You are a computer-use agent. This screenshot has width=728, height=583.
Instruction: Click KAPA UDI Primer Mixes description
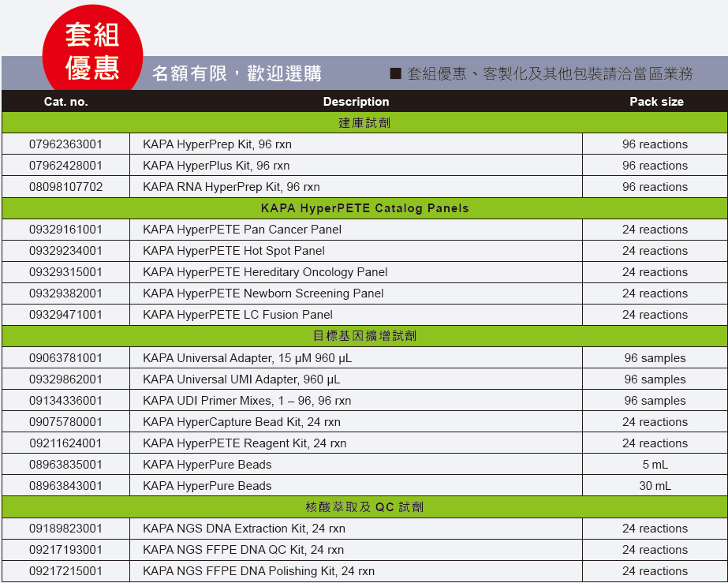pyautogui.click(x=247, y=401)
